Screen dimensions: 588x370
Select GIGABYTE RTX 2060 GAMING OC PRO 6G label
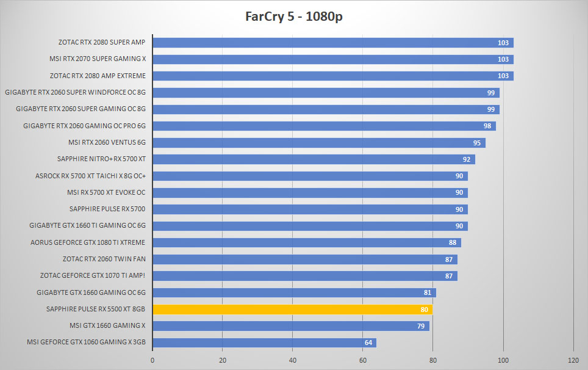tap(84, 126)
